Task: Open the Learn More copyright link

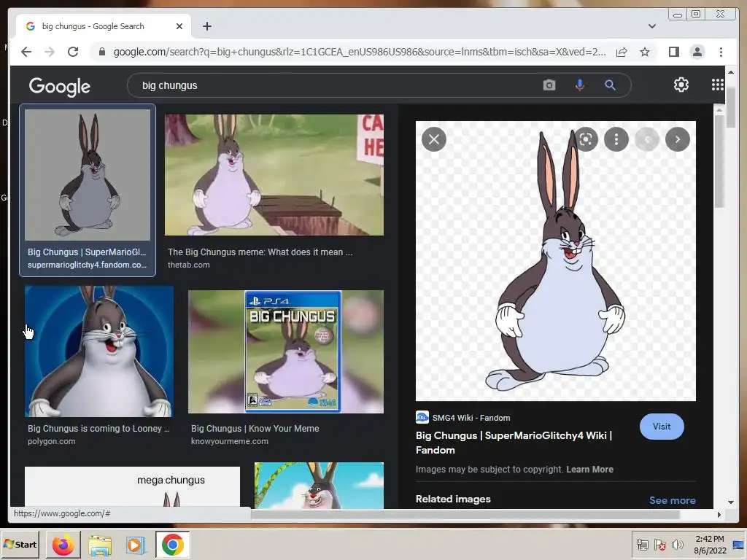Action: pos(589,470)
